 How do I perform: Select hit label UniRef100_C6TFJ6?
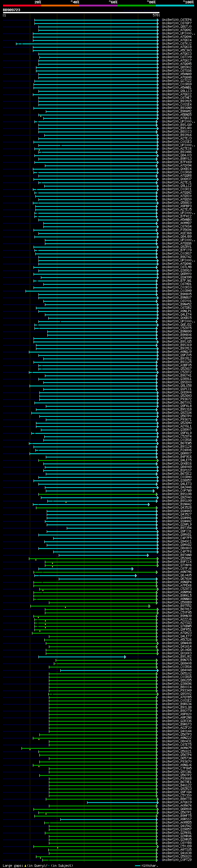click(177, 568)
